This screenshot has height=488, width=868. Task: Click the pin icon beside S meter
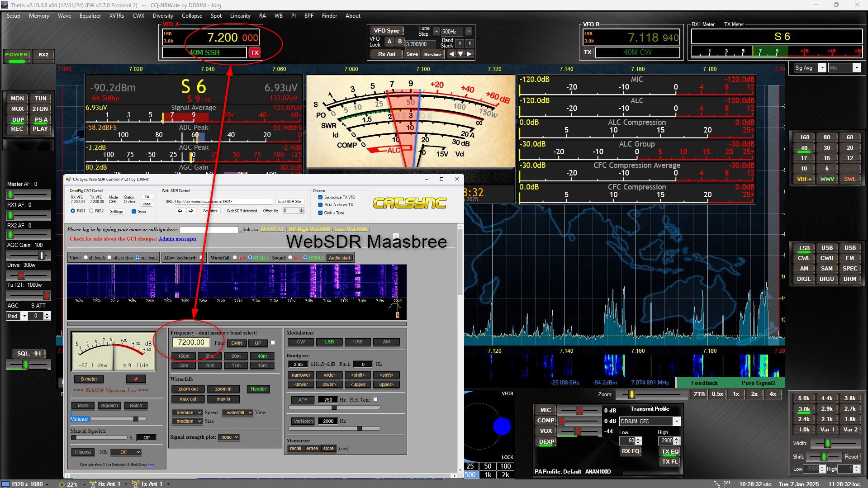click(136, 379)
